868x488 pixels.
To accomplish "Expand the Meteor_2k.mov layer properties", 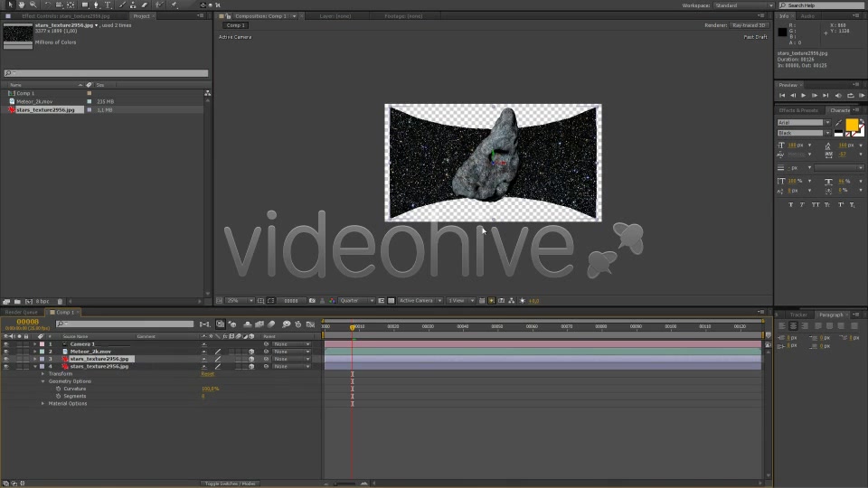I will click(35, 352).
